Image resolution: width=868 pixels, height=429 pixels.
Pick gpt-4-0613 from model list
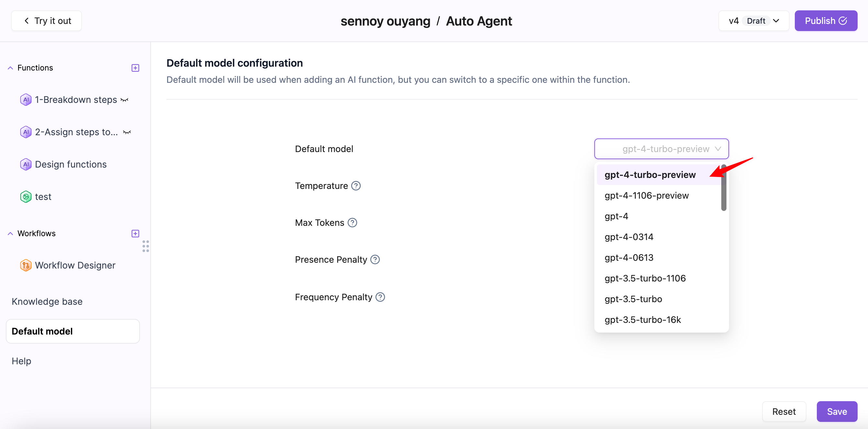click(658, 258)
